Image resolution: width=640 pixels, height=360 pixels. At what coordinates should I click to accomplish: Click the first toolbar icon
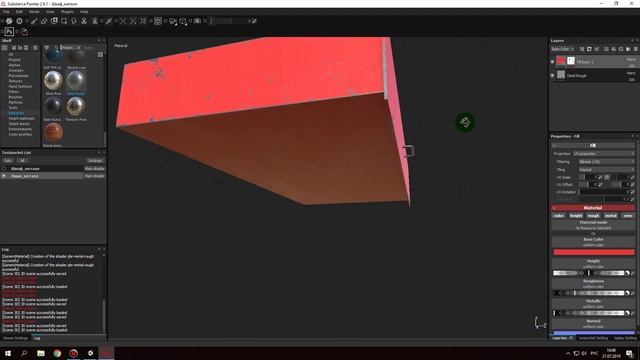click(9, 21)
